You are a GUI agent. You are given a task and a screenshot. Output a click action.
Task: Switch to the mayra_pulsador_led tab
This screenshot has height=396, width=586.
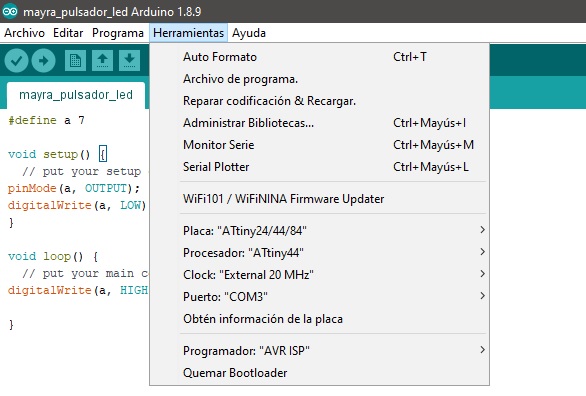[x=76, y=95]
